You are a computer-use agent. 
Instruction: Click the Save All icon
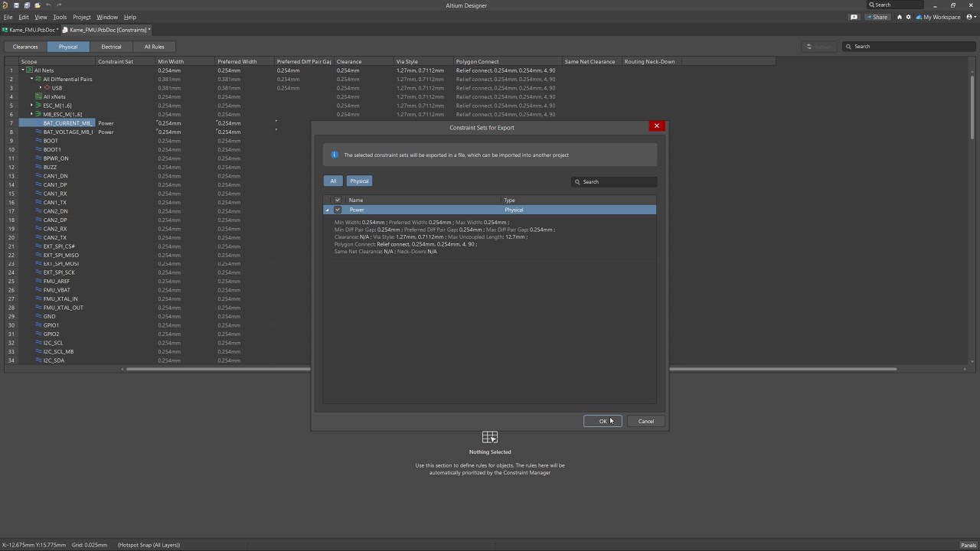tap(27, 5)
